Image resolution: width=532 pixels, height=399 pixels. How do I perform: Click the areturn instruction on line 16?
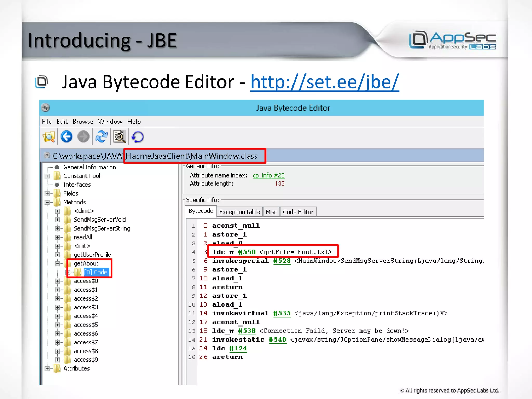click(228, 357)
